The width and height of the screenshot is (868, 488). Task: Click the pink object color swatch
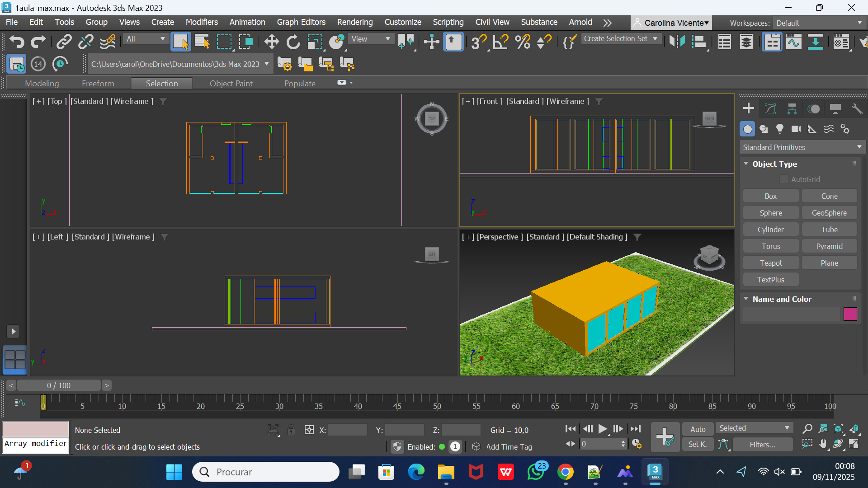coord(850,314)
